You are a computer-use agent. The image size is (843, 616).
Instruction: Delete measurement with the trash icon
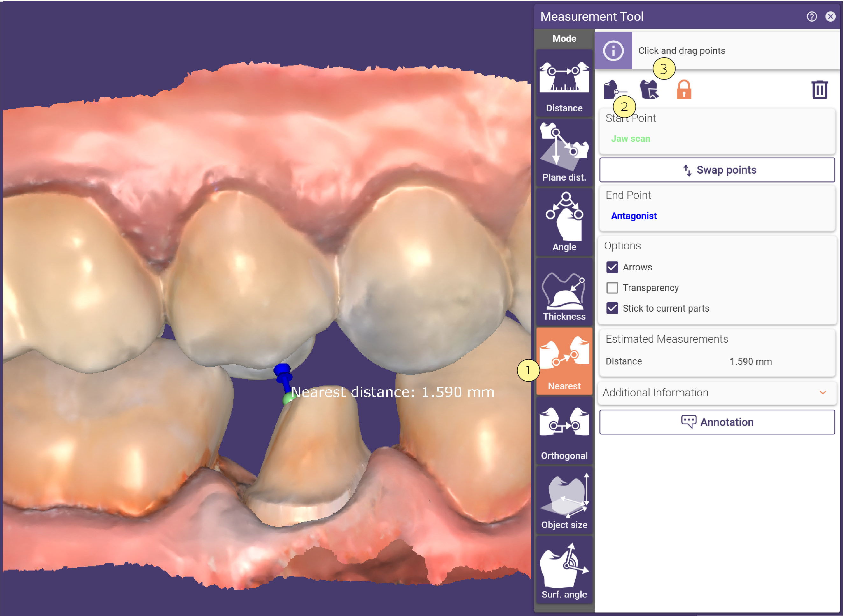pyautogui.click(x=819, y=89)
